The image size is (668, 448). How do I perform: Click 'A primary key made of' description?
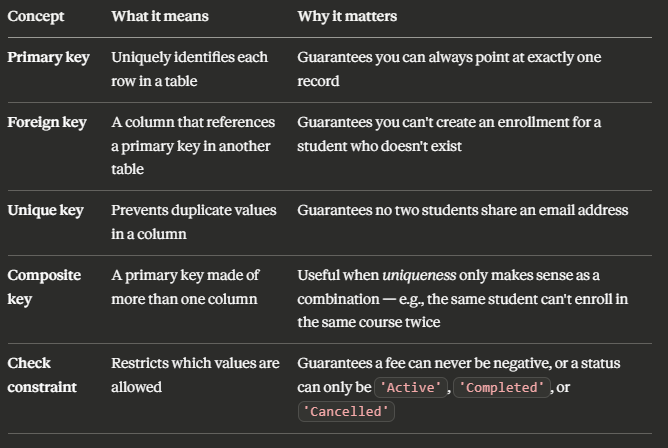click(185, 276)
